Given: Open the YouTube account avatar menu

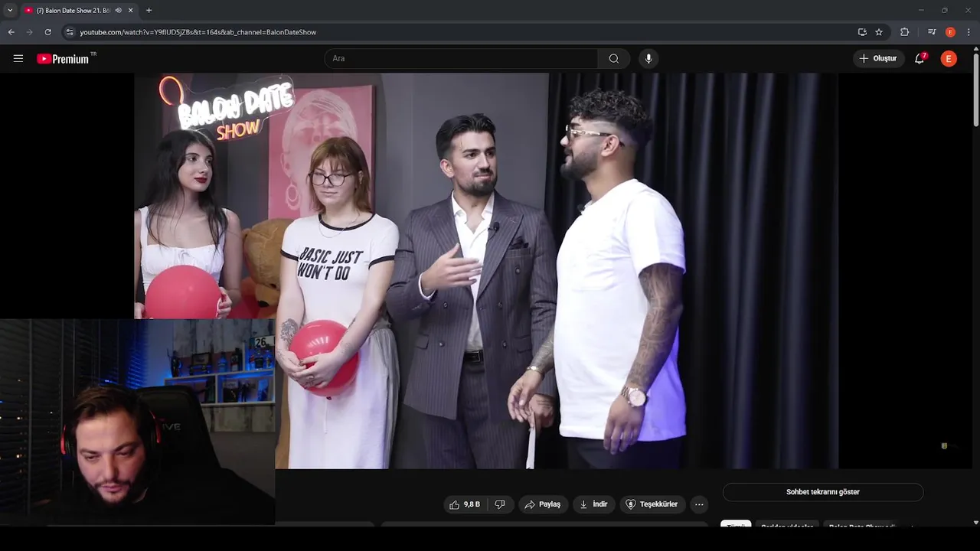Looking at the screenshot, I should tap(949, 58).
